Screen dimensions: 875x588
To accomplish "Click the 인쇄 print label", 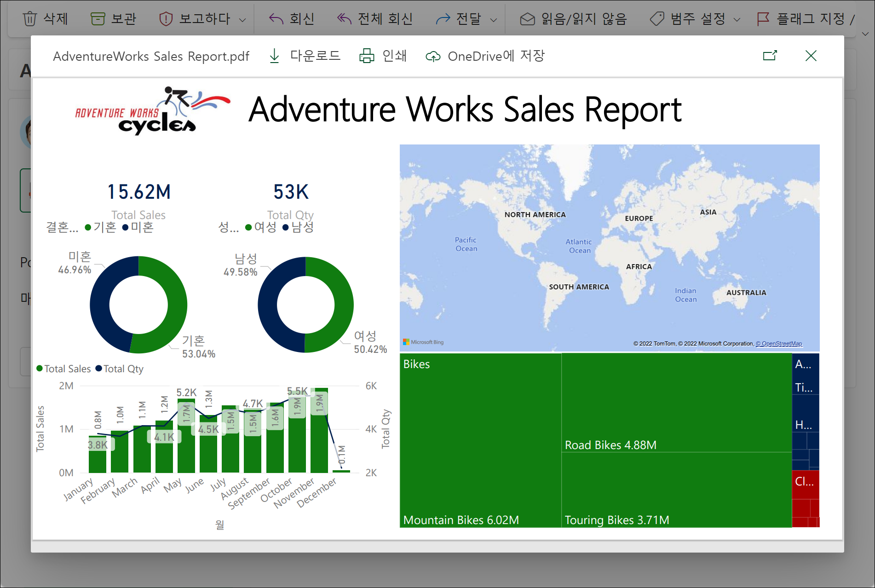I will point(395,56).
